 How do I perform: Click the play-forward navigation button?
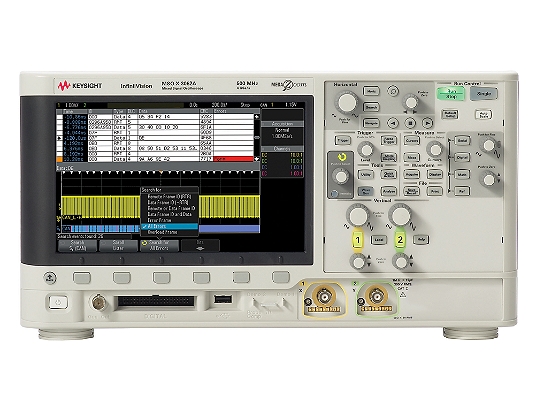click(x=427, y=123)
